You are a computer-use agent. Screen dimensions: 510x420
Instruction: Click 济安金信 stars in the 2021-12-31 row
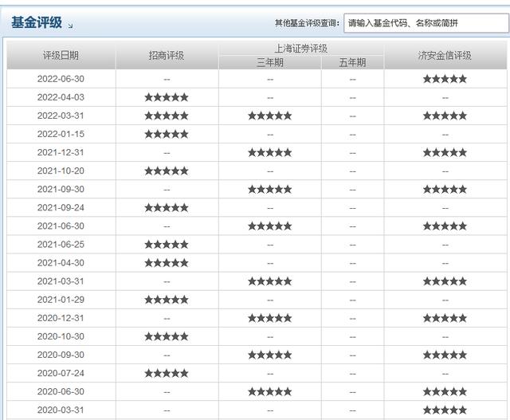point(445,152)
